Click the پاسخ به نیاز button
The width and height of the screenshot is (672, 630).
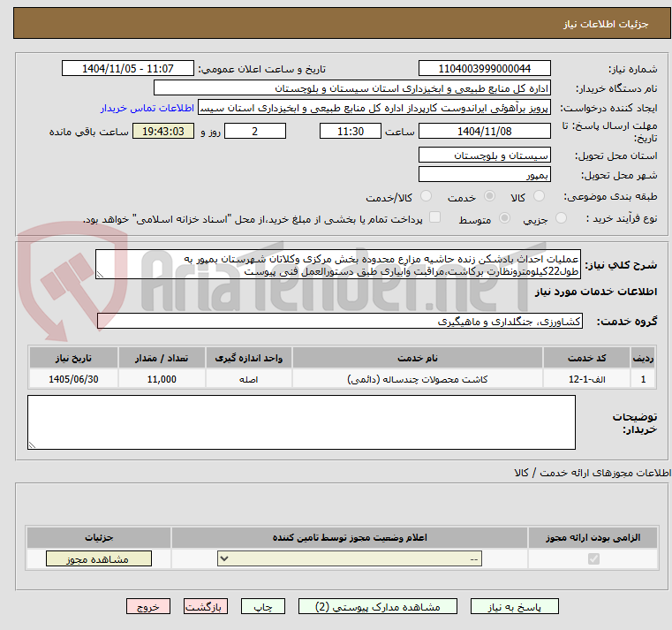(x=515, y=607)
